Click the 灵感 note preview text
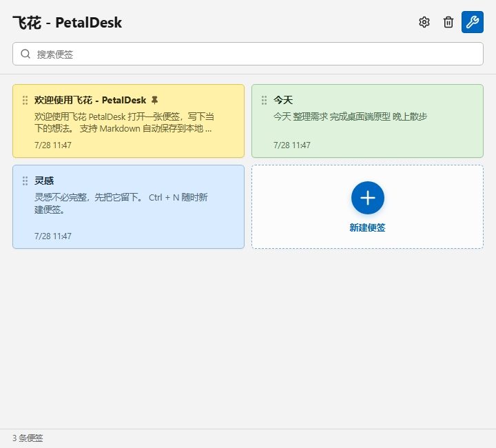The height and width of the screenshot is (448, 496). click(x=121, y=203)
